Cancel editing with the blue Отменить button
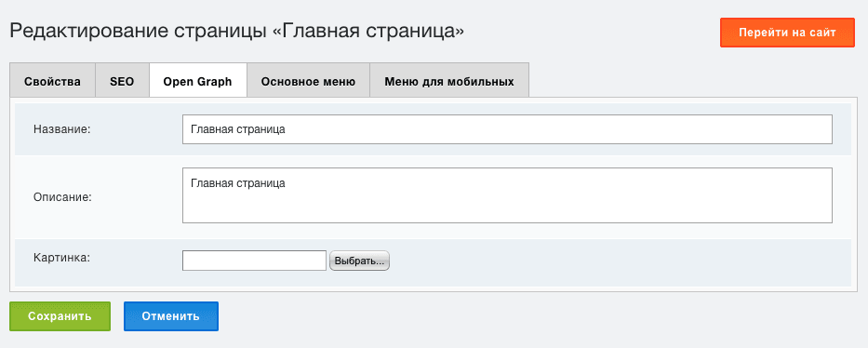 pyautogui.click(x=170, y=316)
